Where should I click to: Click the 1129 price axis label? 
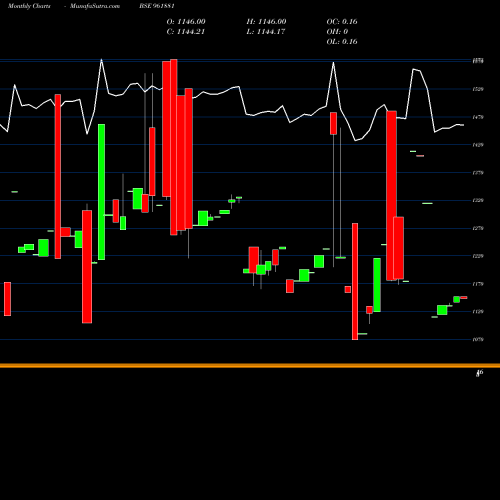tap(478, 312)
